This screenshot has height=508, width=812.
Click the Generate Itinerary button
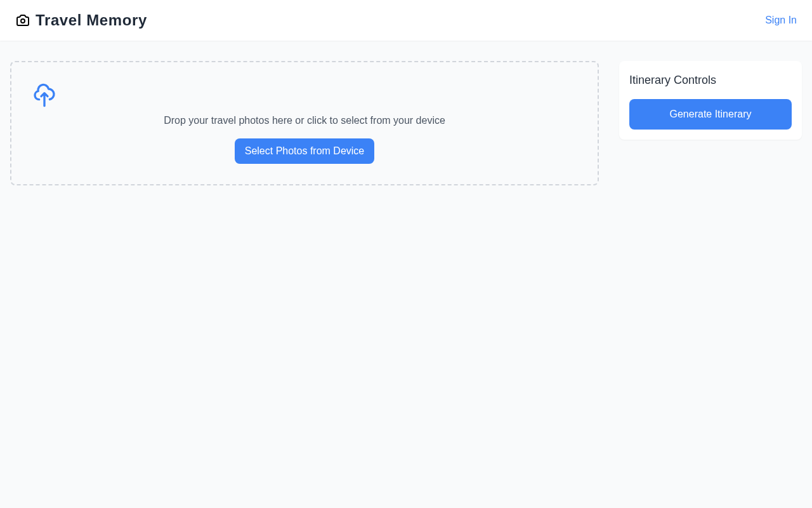tap(710, 114)
